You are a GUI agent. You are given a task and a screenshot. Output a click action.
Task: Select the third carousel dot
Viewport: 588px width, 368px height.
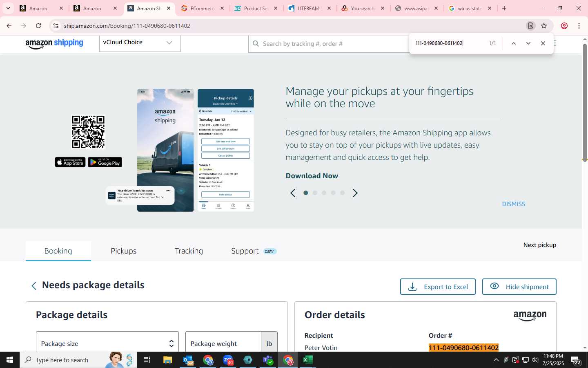(324, 193)
